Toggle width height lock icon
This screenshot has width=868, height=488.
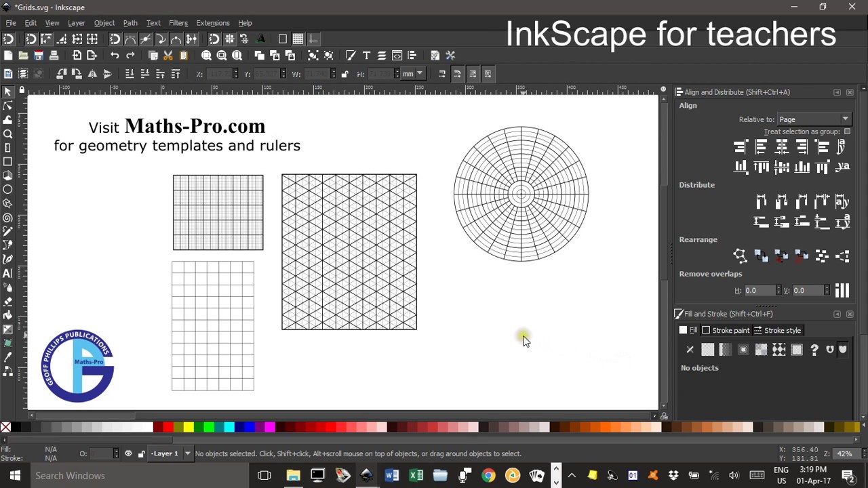pos(344,74)
